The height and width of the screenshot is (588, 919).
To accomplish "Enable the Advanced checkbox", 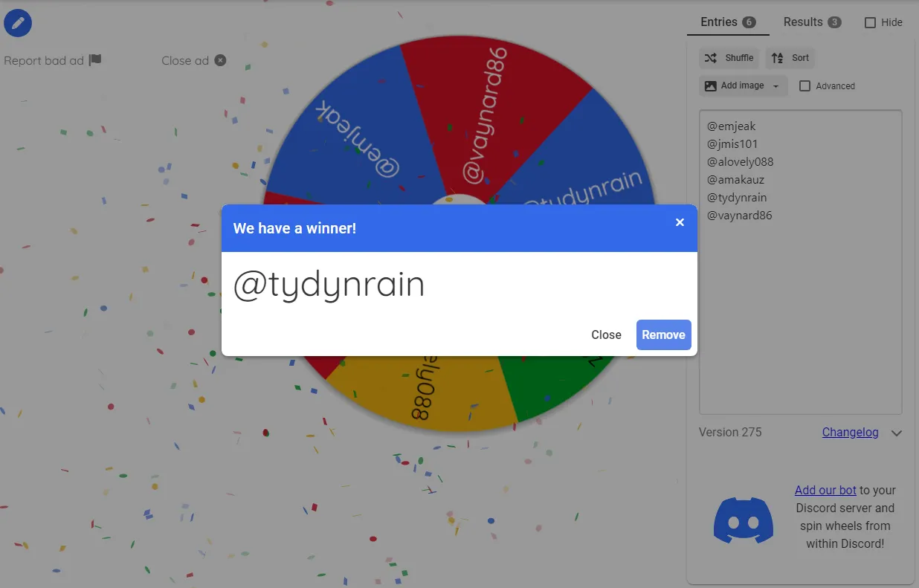I will tap(804, 86).
